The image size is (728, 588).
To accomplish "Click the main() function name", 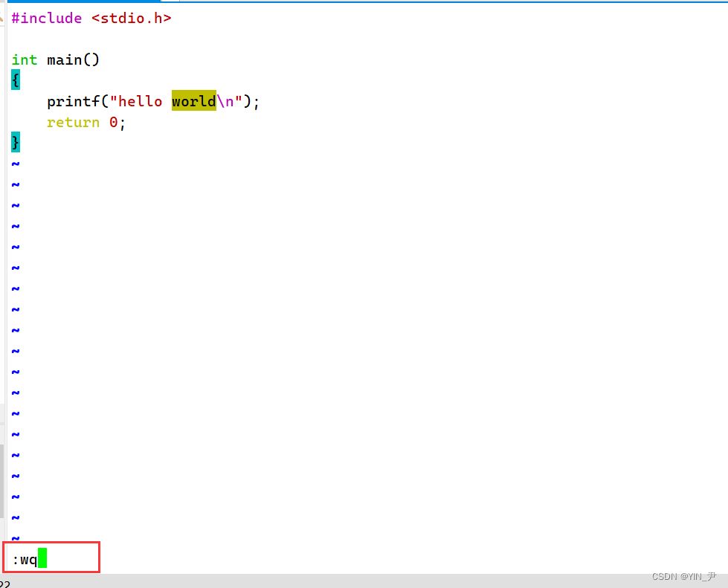I will click(73, 59).
